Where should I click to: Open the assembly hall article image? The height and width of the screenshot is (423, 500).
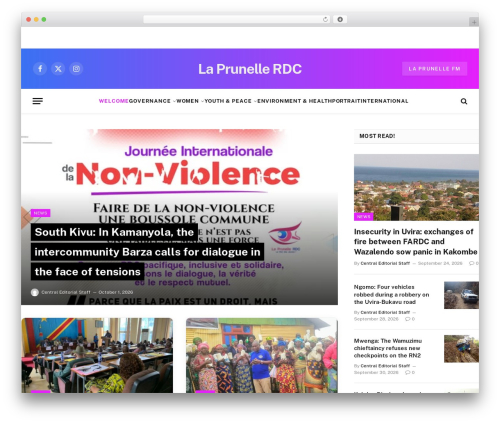pyautogui.click(x=97, y=355)
